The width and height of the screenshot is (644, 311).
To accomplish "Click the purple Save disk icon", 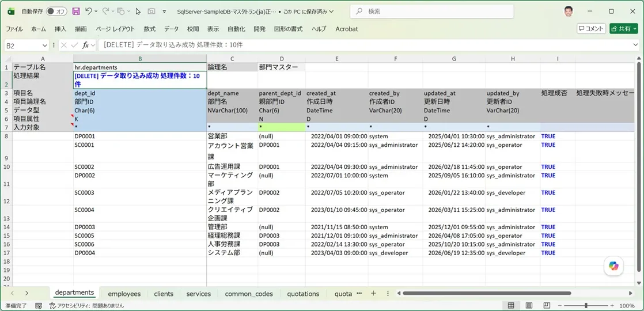I will [x=76, y=12].
